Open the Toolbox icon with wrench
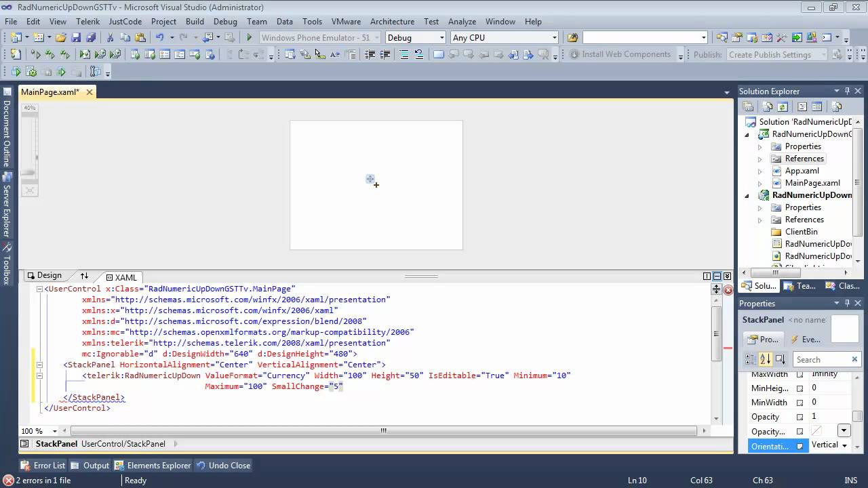 (x=781, y=38)
